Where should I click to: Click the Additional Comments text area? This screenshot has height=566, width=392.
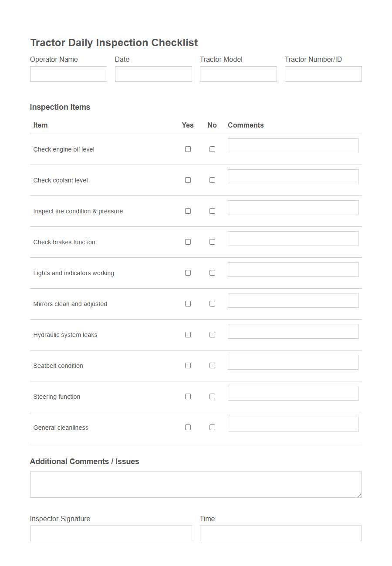click(x=196, y=484)
